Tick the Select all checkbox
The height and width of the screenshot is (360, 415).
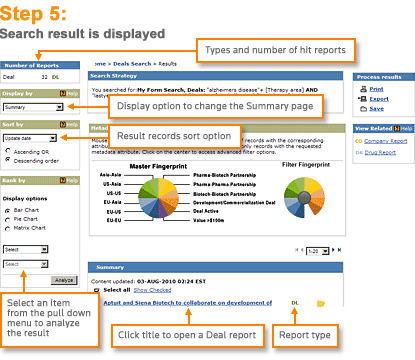[x=97, y=290]
